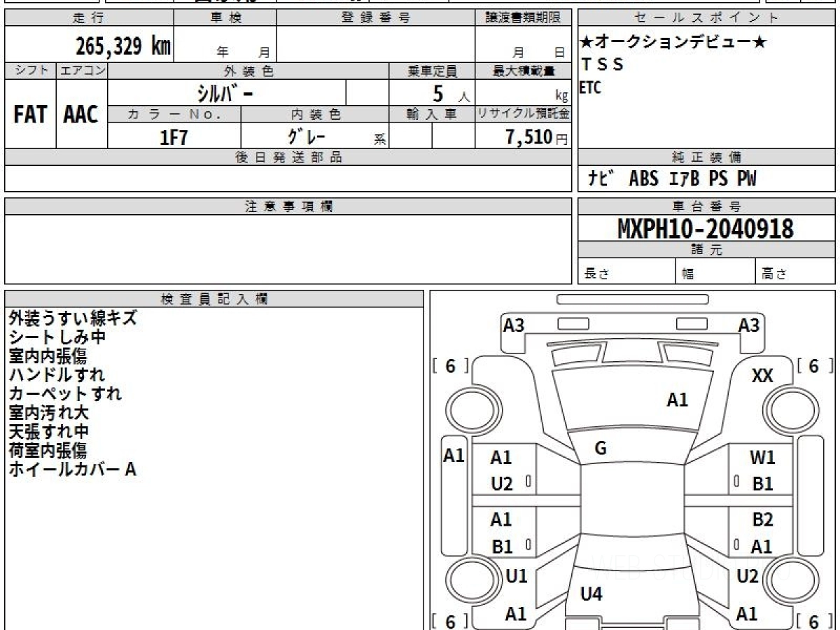840x630 pixels.
Task: Click the 純正装備 section header
Action: tap(707, 157)
